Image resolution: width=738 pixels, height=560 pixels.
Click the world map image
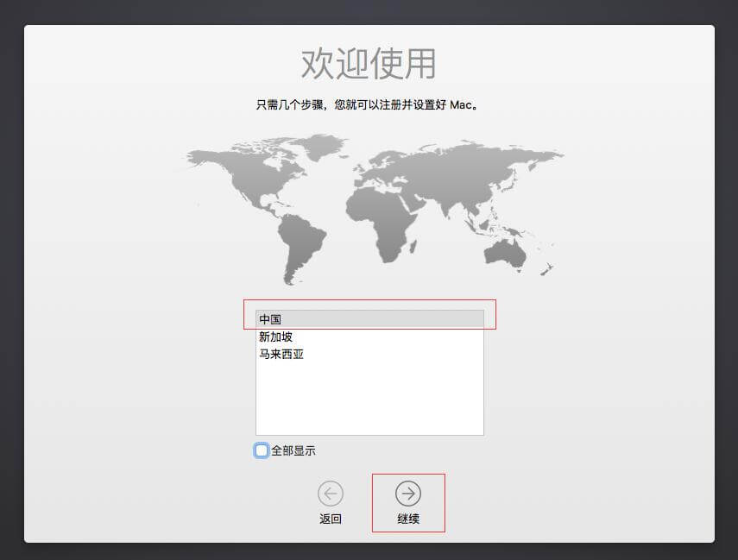pyautogui.click(x=372, y=210)
